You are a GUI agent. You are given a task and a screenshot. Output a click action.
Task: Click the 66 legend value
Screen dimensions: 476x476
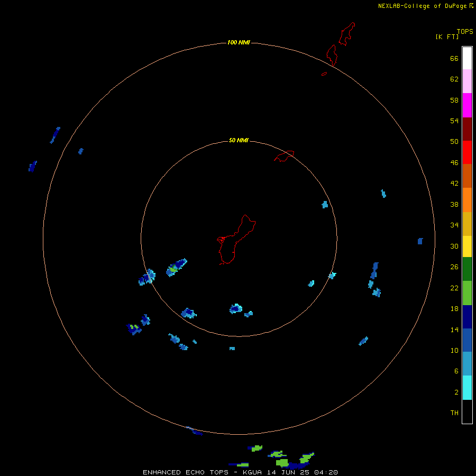click(454, 58)
